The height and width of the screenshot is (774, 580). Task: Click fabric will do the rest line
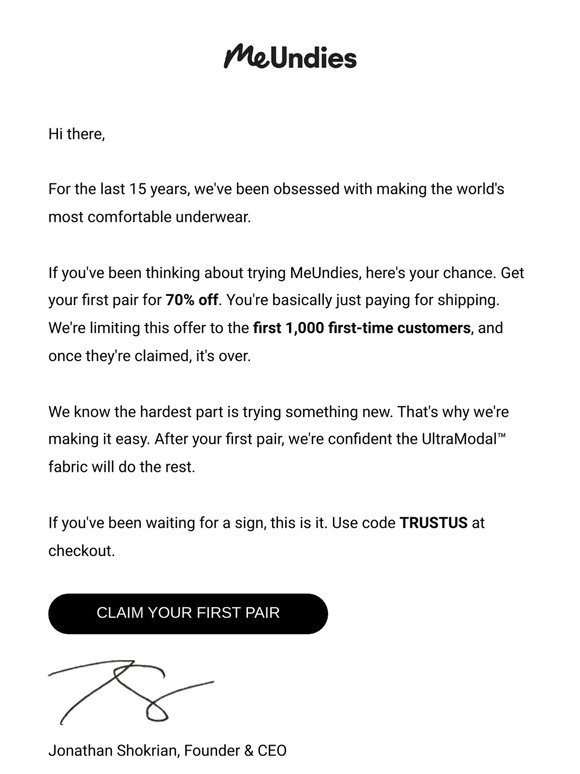click(121, 466)
